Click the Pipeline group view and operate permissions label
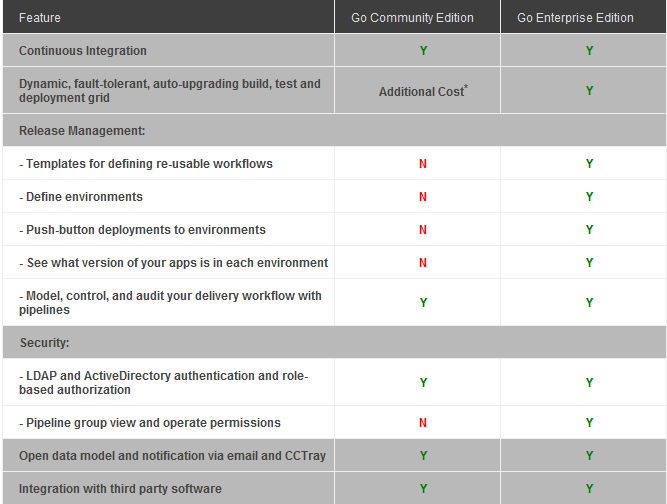This screenshot has width=667, height=504. [150, 423]
